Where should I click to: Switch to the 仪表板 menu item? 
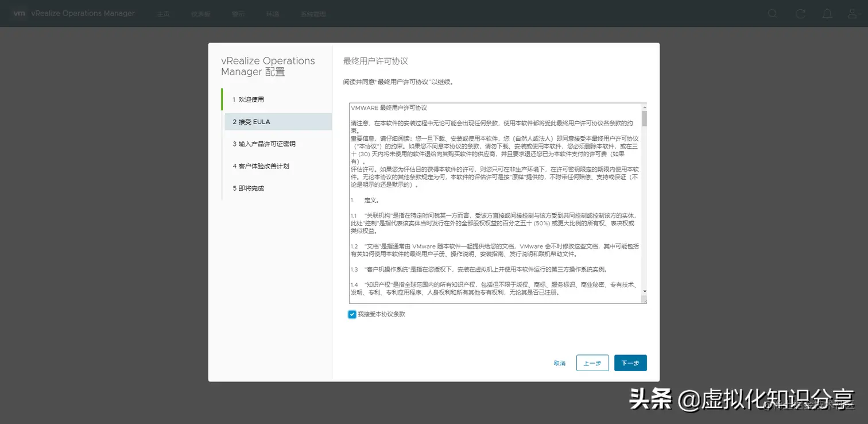click(200, 13)
